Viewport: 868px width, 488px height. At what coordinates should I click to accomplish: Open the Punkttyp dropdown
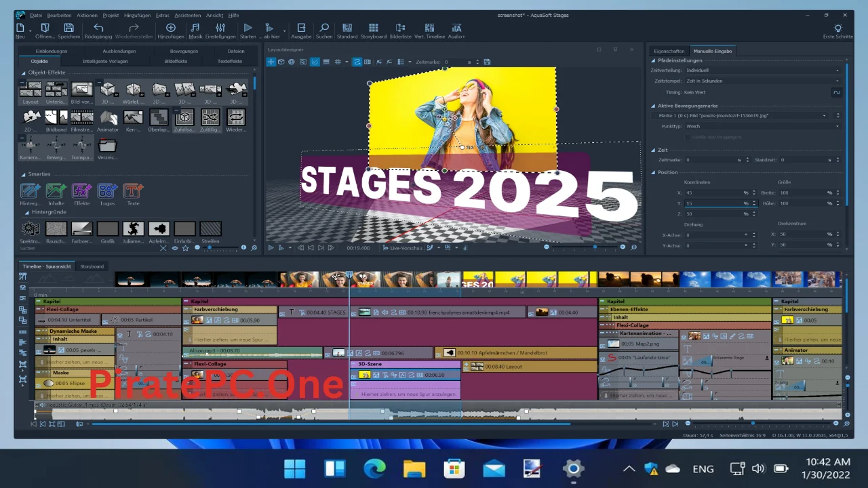(762, 126)
